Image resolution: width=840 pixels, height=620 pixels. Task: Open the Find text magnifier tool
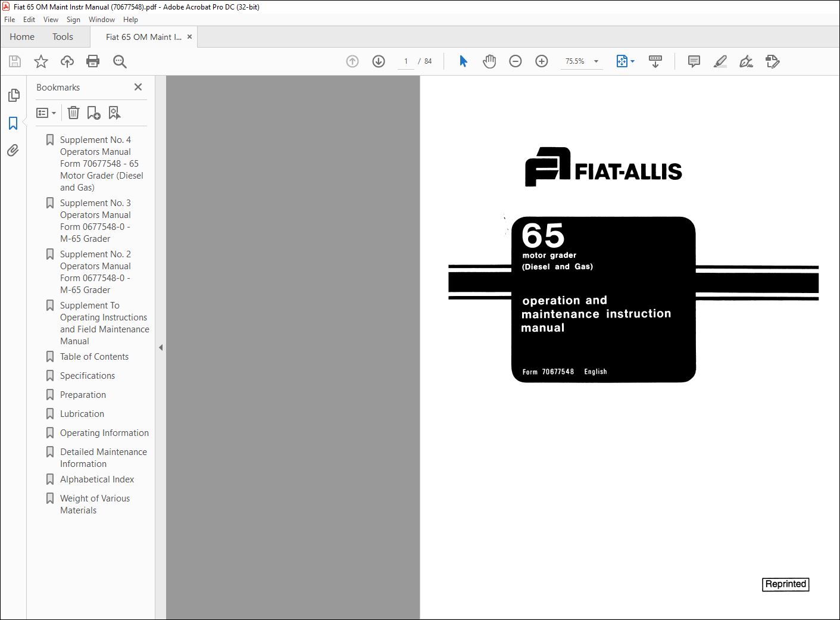pos(120,61)
